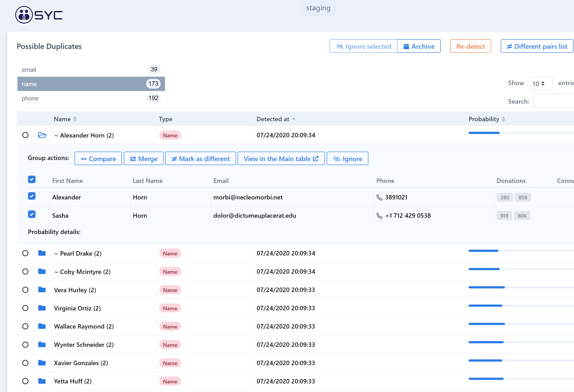Open the Show entries count selector
This screenshot has height=392, width=574.
pos(541,83)
